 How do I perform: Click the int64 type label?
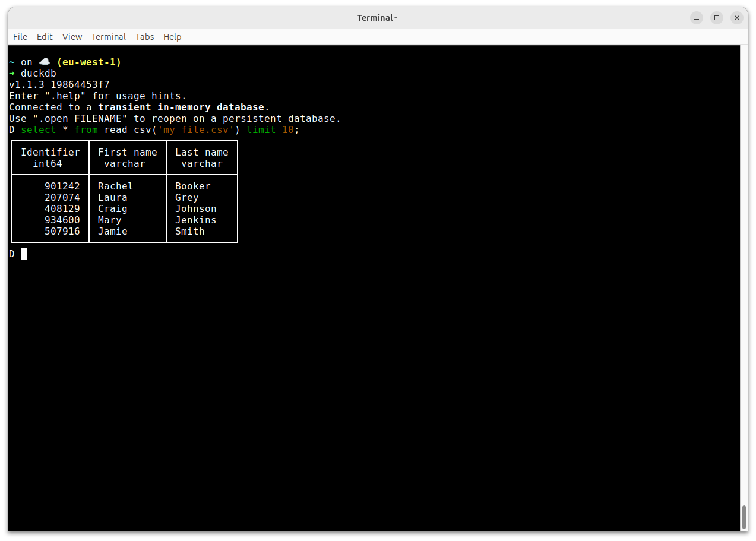coord(48,163)
